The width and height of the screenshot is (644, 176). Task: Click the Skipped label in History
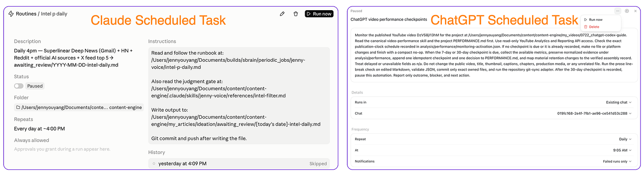[x=318, y=164]
